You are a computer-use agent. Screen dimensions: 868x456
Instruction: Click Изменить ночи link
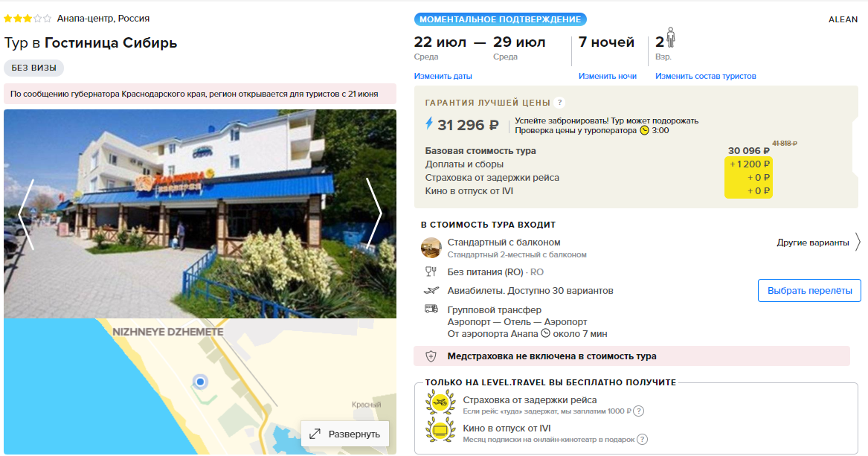click(607, 76)
